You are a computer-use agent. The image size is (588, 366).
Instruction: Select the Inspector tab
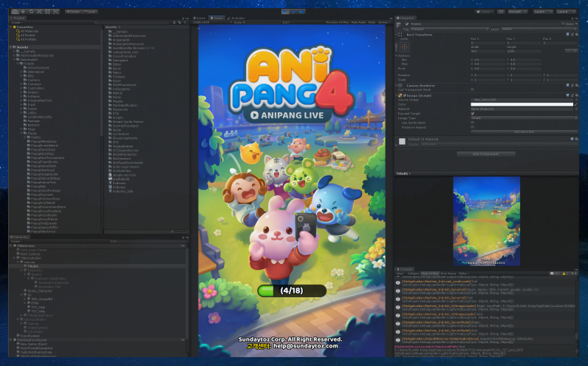406,18
